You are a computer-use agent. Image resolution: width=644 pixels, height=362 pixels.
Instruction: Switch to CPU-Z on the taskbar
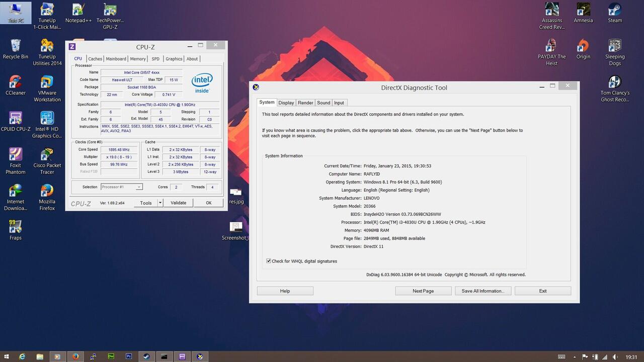182,356
